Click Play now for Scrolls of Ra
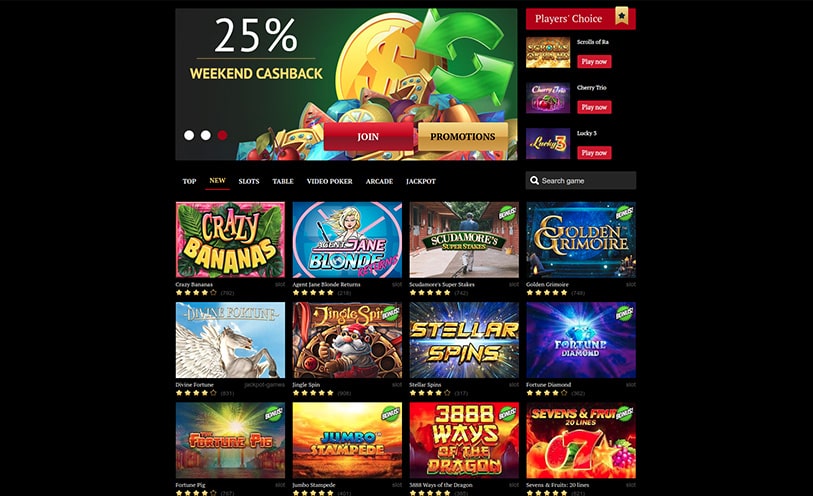 594,62
